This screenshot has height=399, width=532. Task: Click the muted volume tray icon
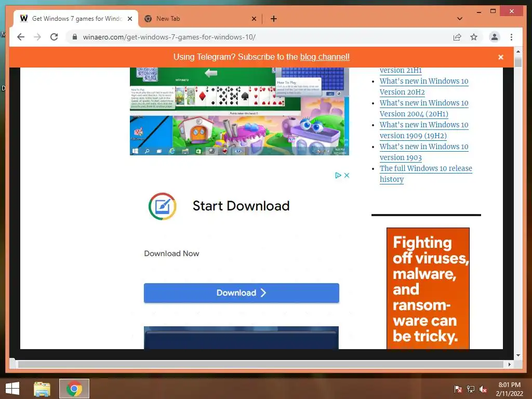click(x=483, y=389)
